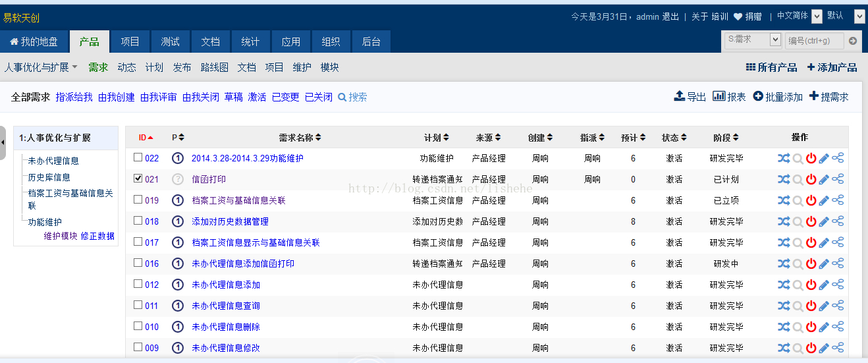
Task: Open 路线图 in the product submenu
Action: coord(215,67)
